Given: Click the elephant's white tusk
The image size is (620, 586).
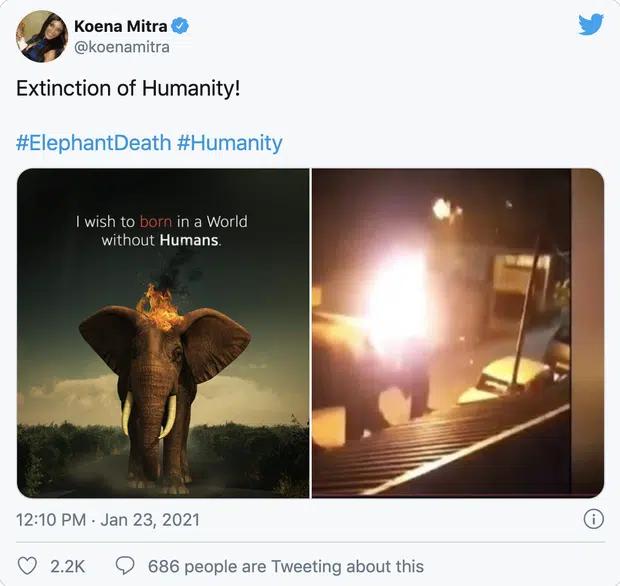Looking at the screenshot, I should pos(127,412).
